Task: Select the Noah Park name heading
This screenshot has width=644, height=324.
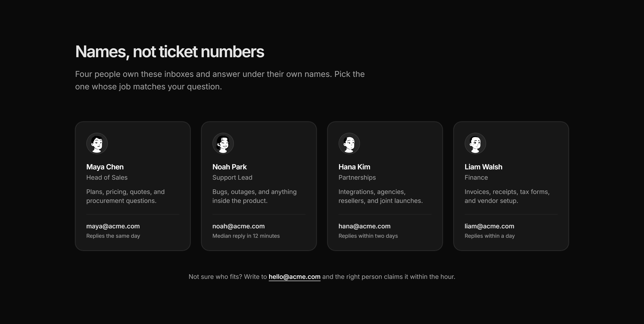Action: (x=229, y=167)
